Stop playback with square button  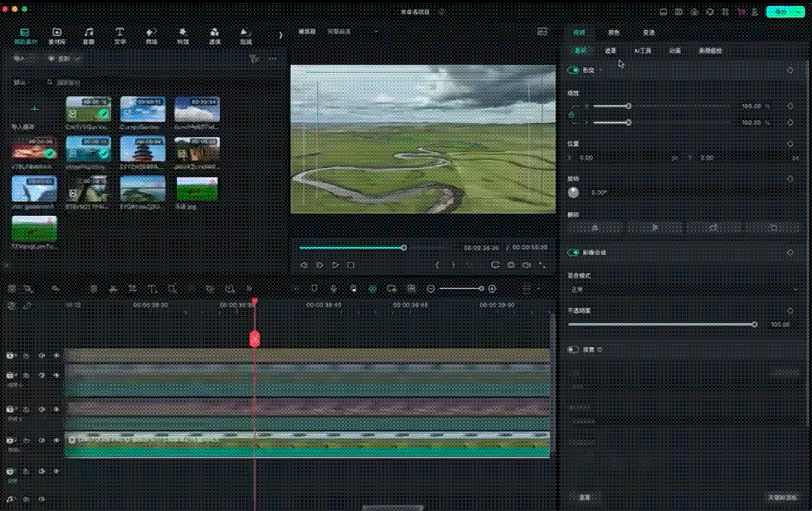pos(351,265)
